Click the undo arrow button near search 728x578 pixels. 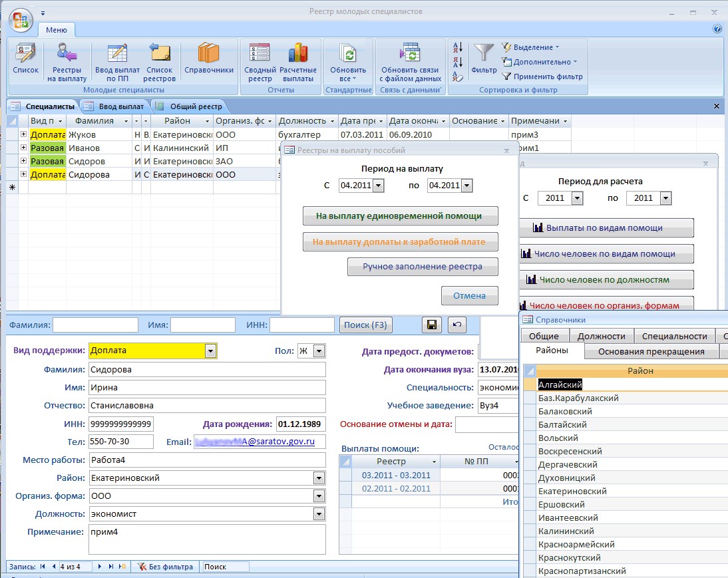point(456,325)
